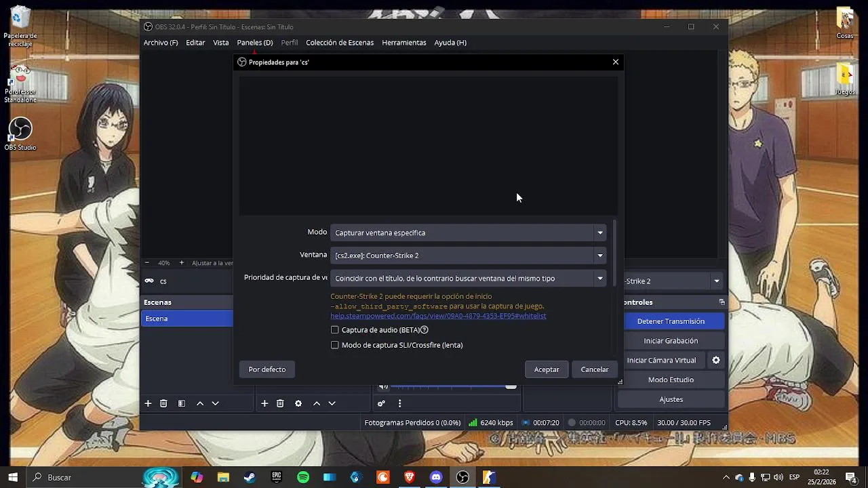Open the Ventana dropdown showing cs2.exe
868x488 pixels.
[x=468, y=256]
